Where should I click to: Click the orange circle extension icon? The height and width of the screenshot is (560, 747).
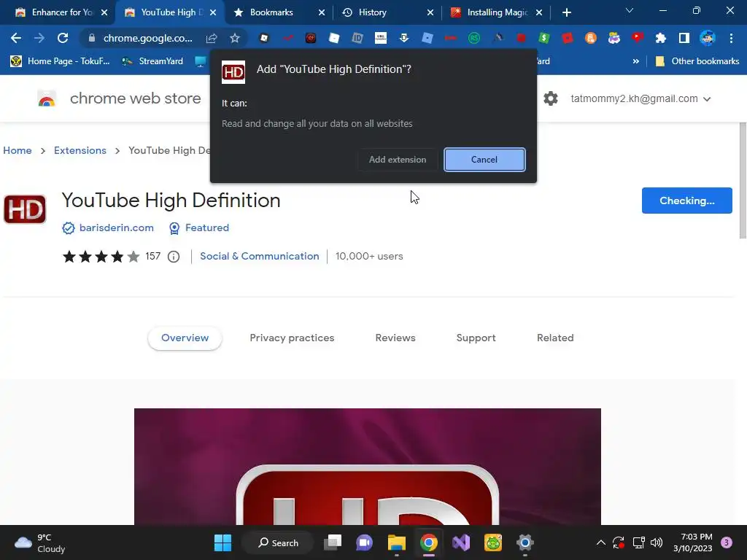591,38
